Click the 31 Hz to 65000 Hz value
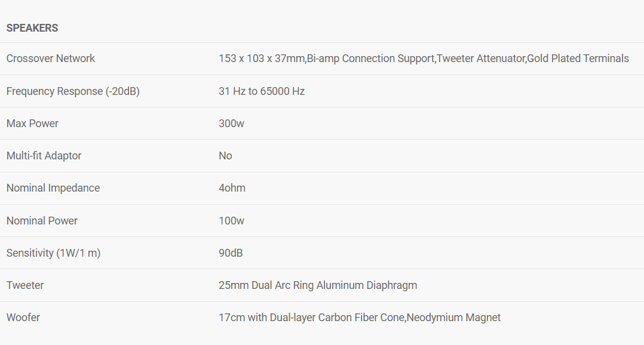The height and width of the screenshot is (345, 644). pyautogui.click(x=262, y=91)
